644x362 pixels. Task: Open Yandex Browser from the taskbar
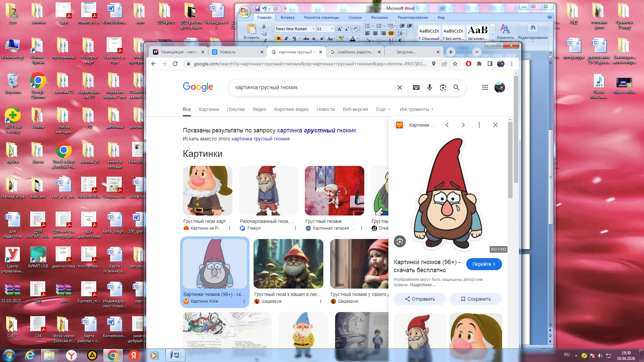point(71,355)
